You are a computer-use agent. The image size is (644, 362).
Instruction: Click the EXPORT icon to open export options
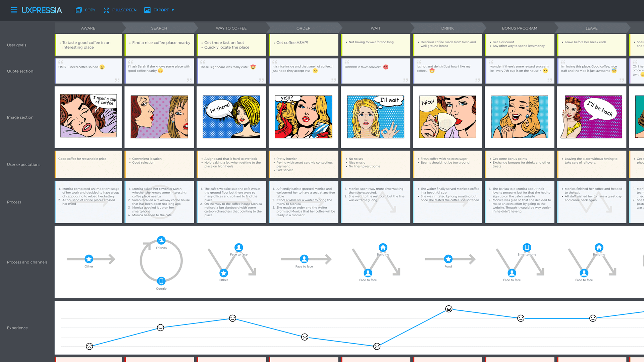coord(147,10)
